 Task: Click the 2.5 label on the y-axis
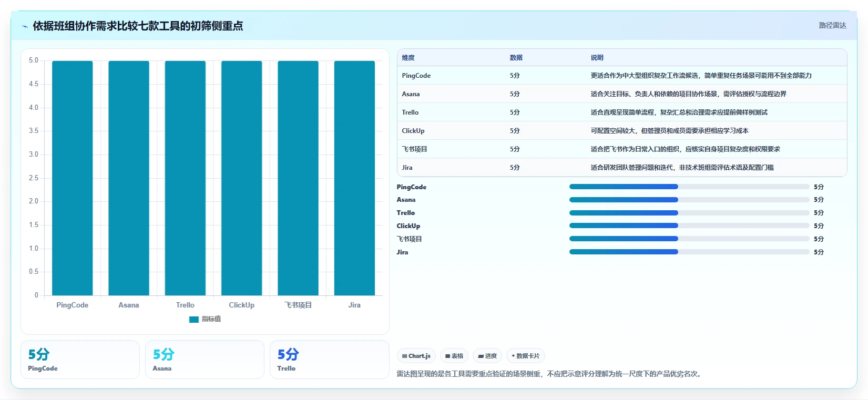(x=34, y=178)
